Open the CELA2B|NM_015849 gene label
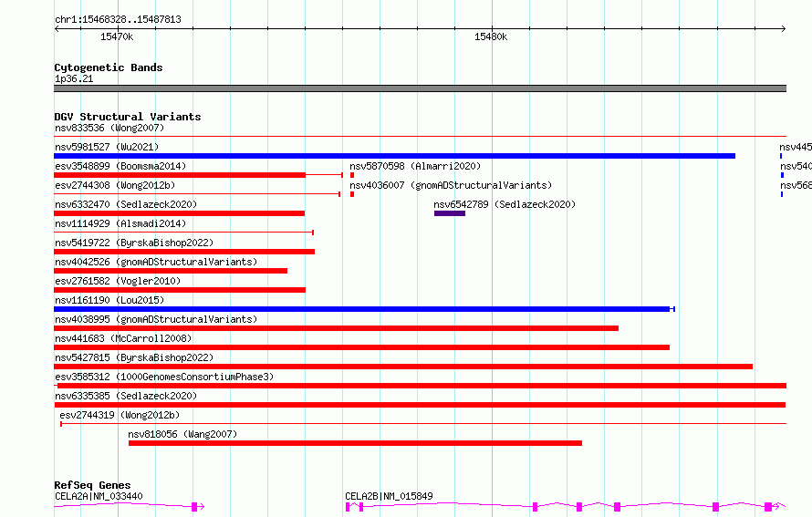The width and height of the screenshot is (812, 517). pos(389,496)
